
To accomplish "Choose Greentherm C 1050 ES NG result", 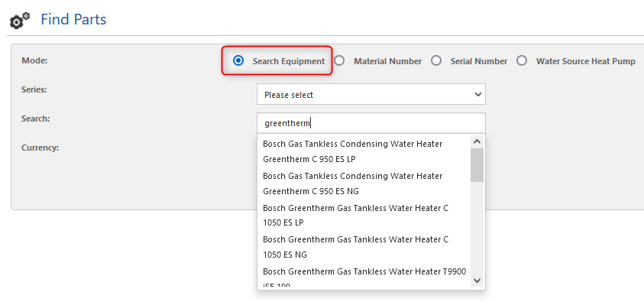I will tap(364, 247).
